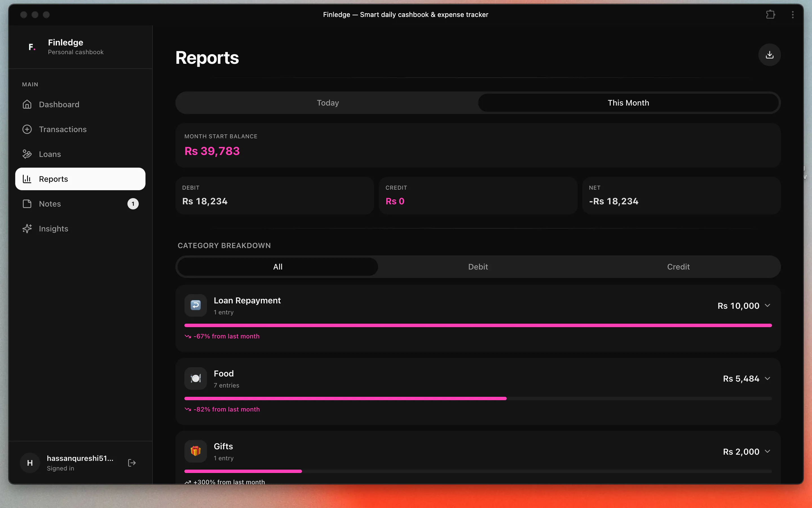This screenshot has width=812, height=508.
Task: Click the Gifts spending progress bar
Action: click(x=478, y=471)
